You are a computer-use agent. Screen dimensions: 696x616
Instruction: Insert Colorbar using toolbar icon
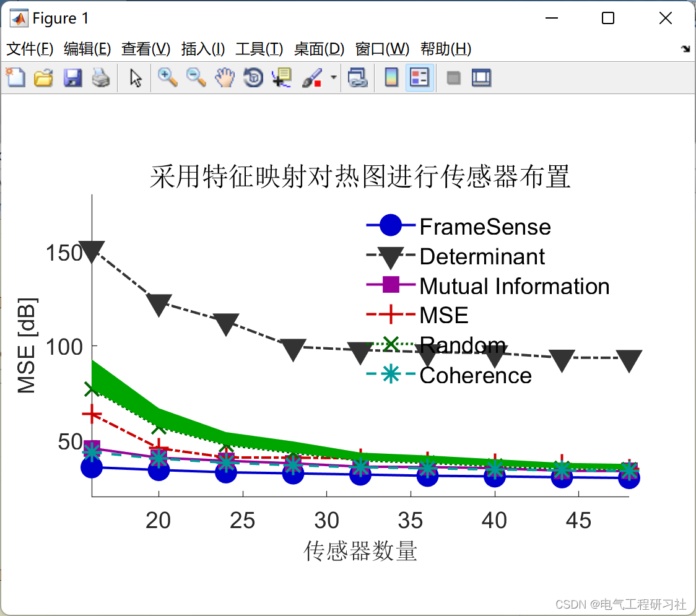[x=391, y=78]
